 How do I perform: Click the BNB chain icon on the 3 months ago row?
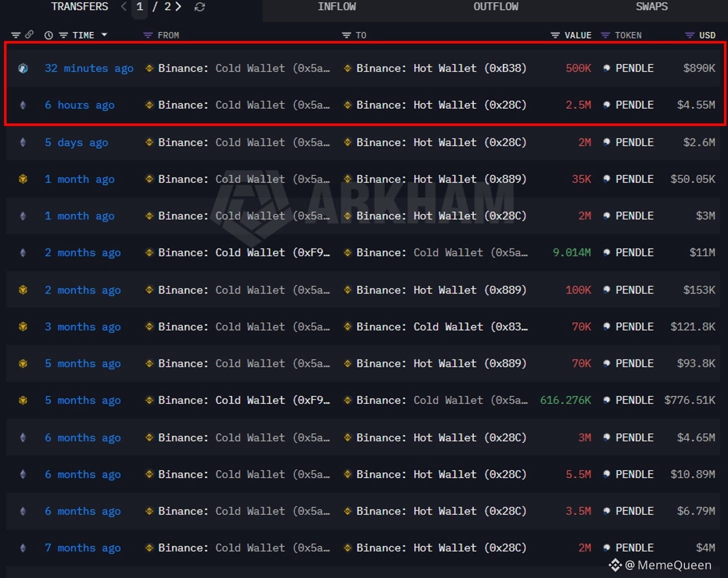click(x=23, y=326)
